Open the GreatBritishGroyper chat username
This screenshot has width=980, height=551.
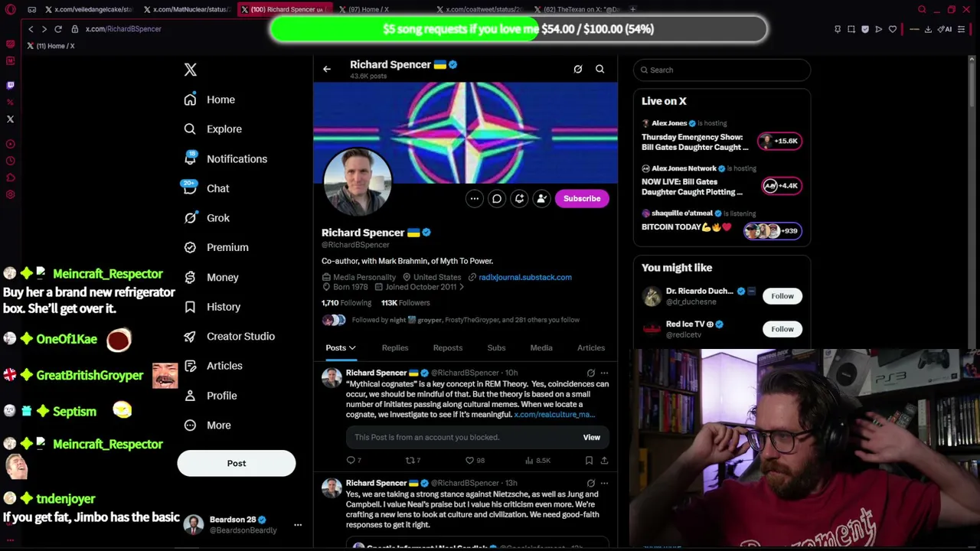90,376
